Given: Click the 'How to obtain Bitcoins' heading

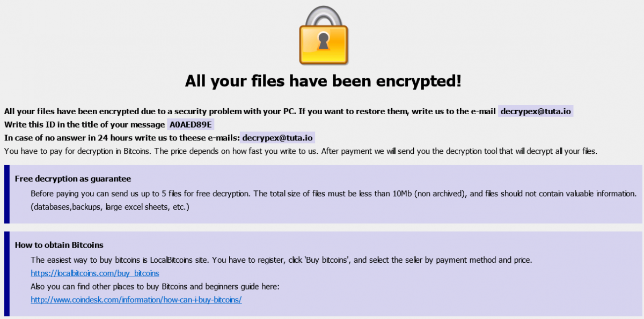Looking at the screenshot, I should click(59, 245).
